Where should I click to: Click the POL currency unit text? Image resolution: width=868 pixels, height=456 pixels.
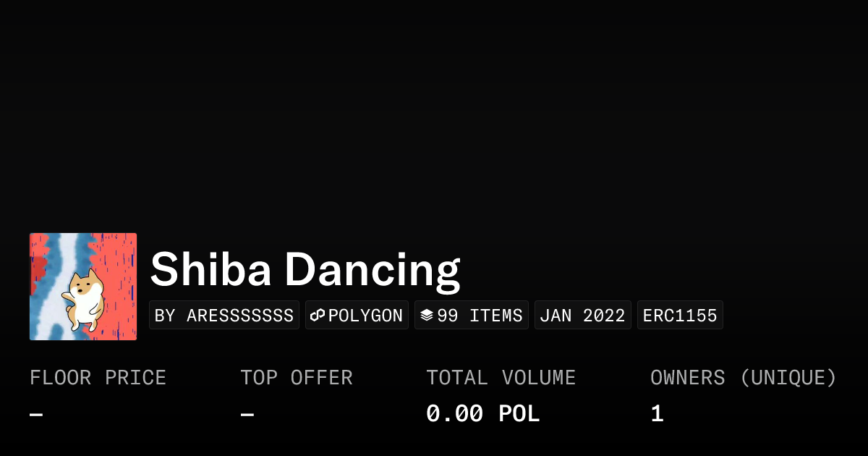(519, 414)
